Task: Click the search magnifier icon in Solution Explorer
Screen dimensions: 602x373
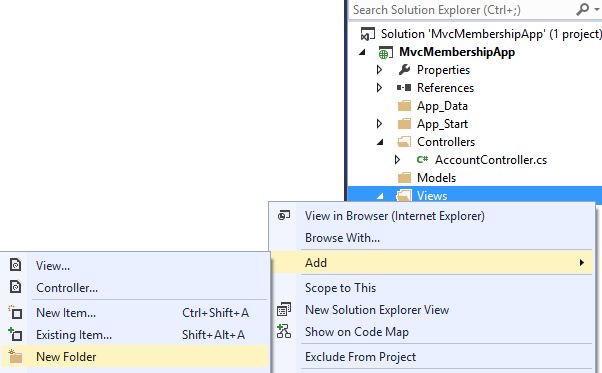Action: (x=582, y=9)
